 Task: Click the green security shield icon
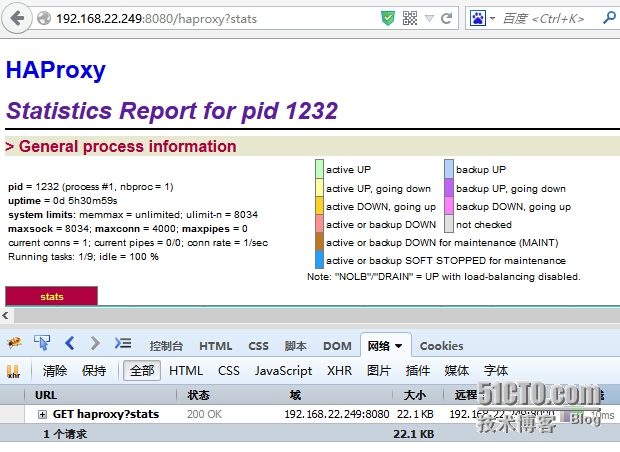pos(388,18)
